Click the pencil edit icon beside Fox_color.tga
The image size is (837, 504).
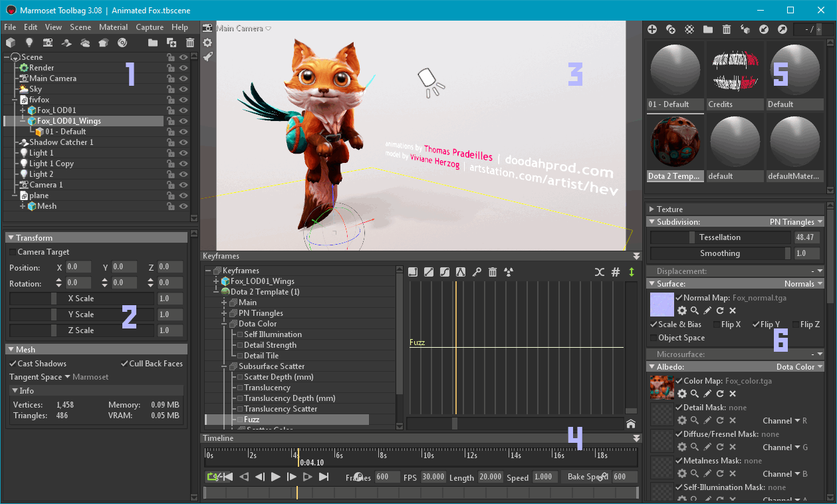coord(707,394)
